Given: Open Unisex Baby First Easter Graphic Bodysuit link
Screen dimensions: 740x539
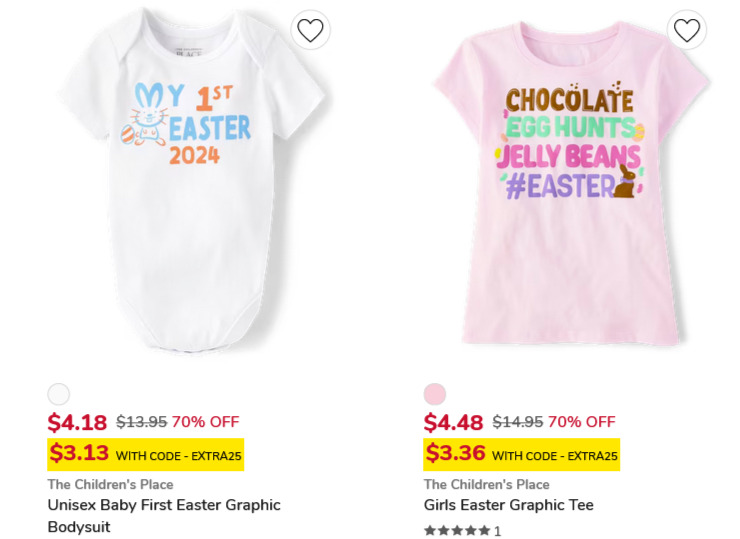Looking at the screenshot, I should point(164,515).
